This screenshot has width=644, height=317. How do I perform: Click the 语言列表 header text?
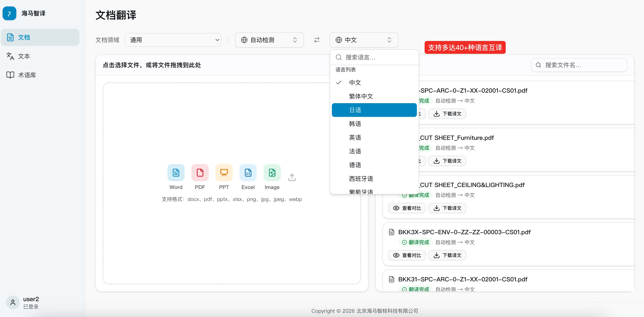click(x=345, y=70)
